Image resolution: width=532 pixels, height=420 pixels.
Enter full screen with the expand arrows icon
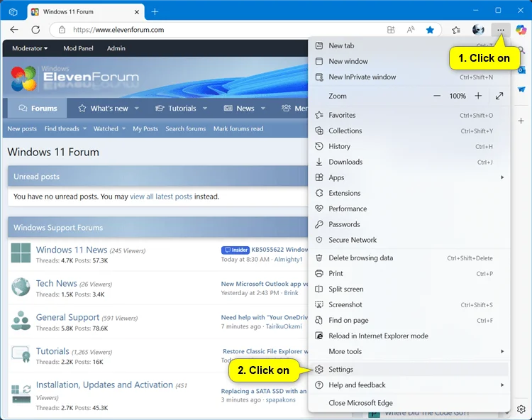pos(499,96)
